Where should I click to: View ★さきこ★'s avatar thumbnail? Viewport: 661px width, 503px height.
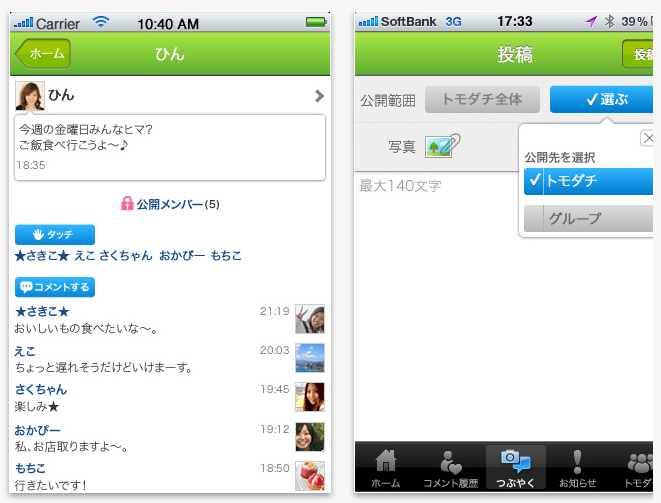[310, 319]
